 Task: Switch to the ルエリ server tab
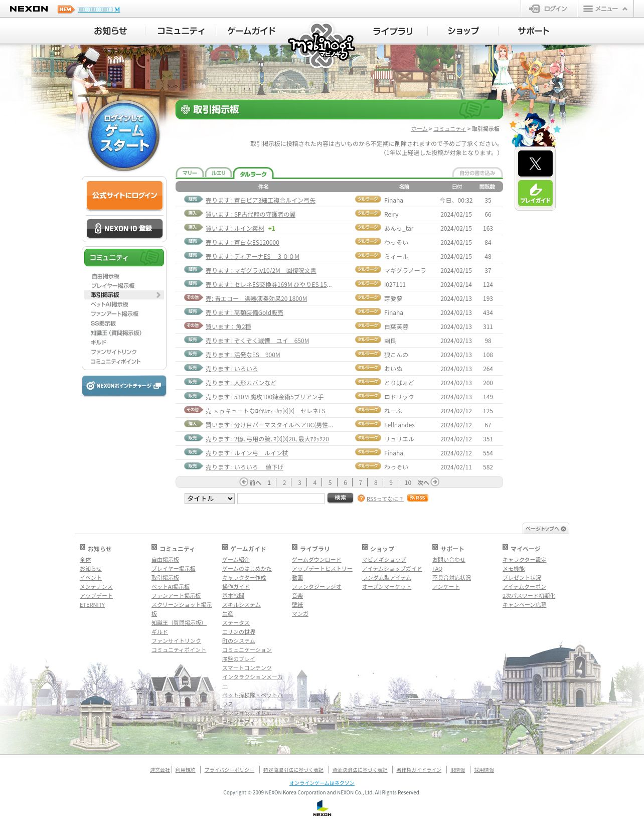click(218, 173)
